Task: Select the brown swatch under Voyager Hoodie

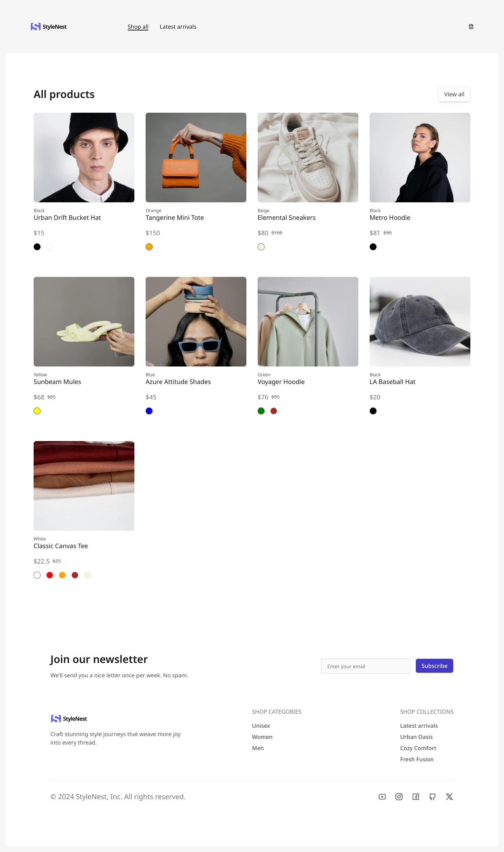Action: (x=274, y=411)
